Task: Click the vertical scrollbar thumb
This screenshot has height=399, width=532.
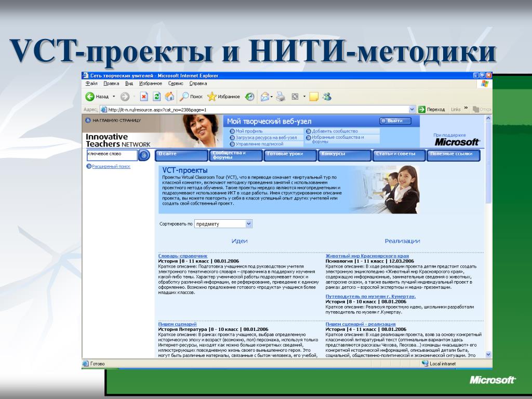Action: pos(488,163)
